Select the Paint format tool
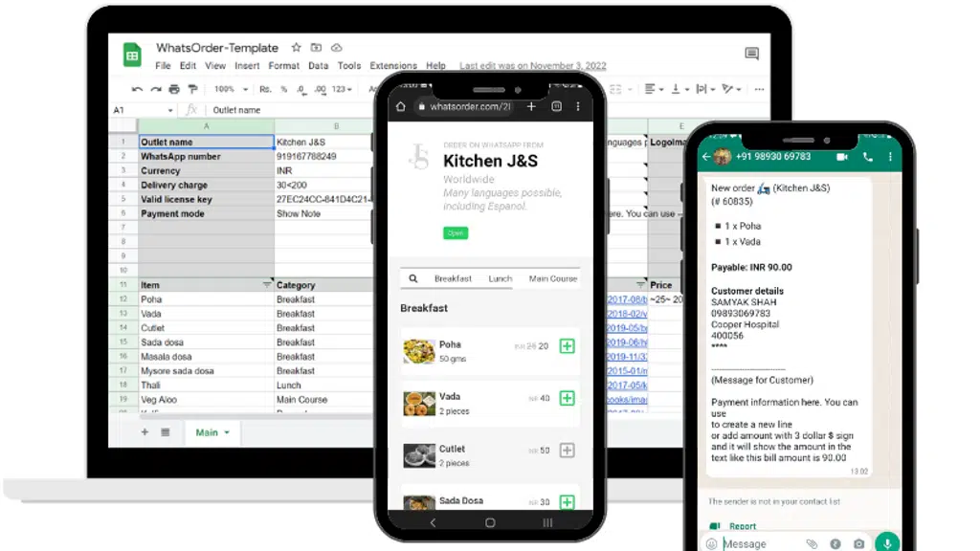980x551 pixels. click(x=192, y=89)
